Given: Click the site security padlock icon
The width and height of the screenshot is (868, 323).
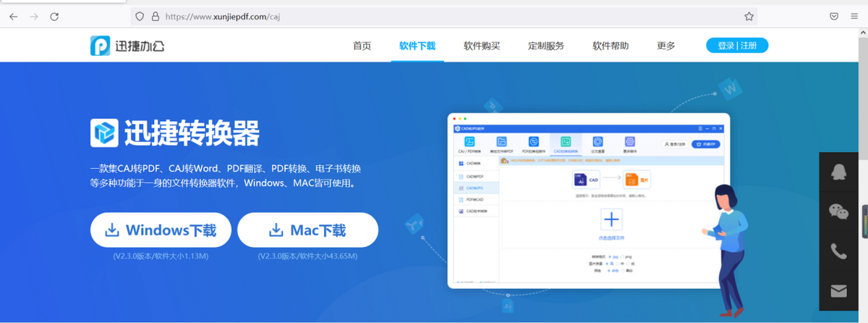Looking at the screenshot, I should pos(156,16).
